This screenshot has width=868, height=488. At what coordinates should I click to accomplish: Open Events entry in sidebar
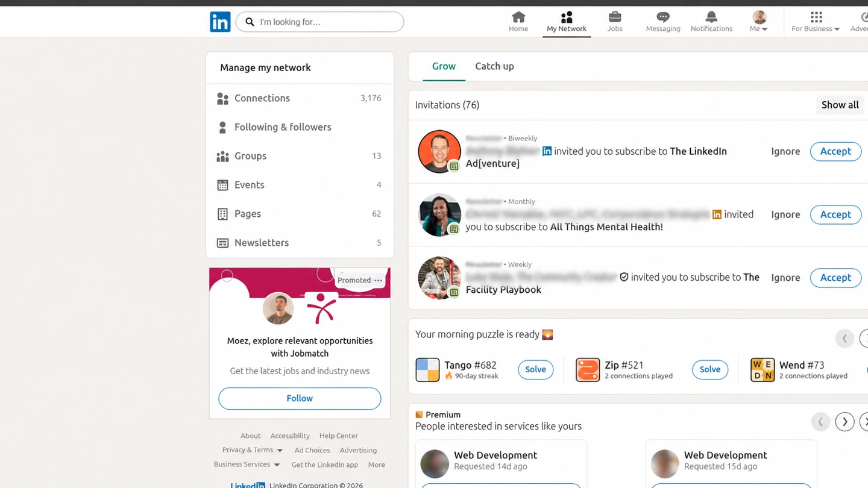click(x=300, y=185)
